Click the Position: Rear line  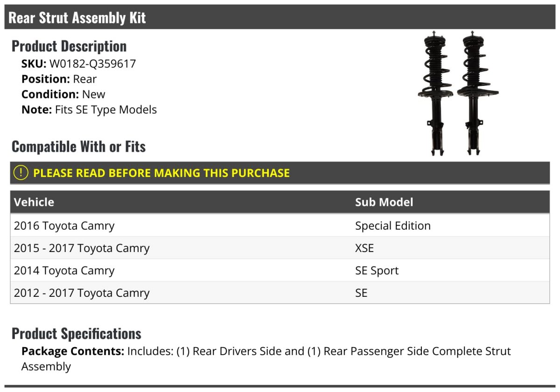click(59, 79)
